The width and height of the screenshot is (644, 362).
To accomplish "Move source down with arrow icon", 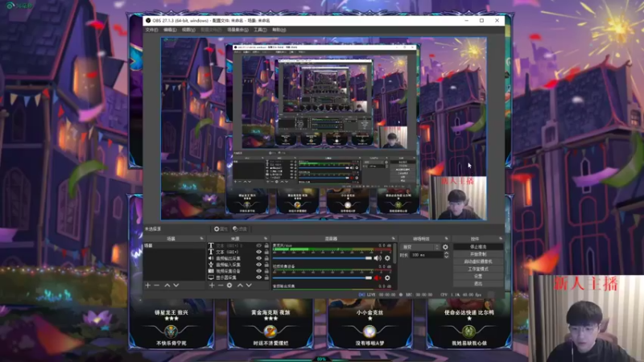I will click(249, 286).
